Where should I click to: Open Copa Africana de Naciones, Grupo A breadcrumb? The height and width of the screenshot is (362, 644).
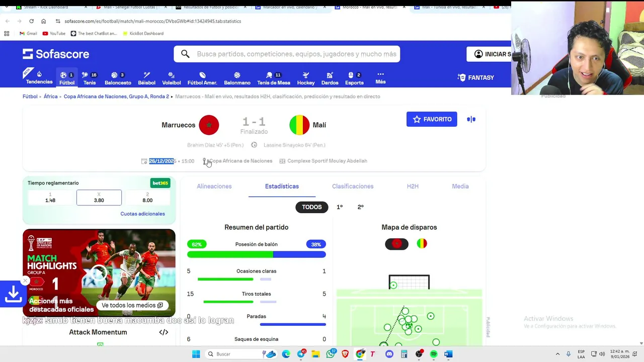click(116, 96)
